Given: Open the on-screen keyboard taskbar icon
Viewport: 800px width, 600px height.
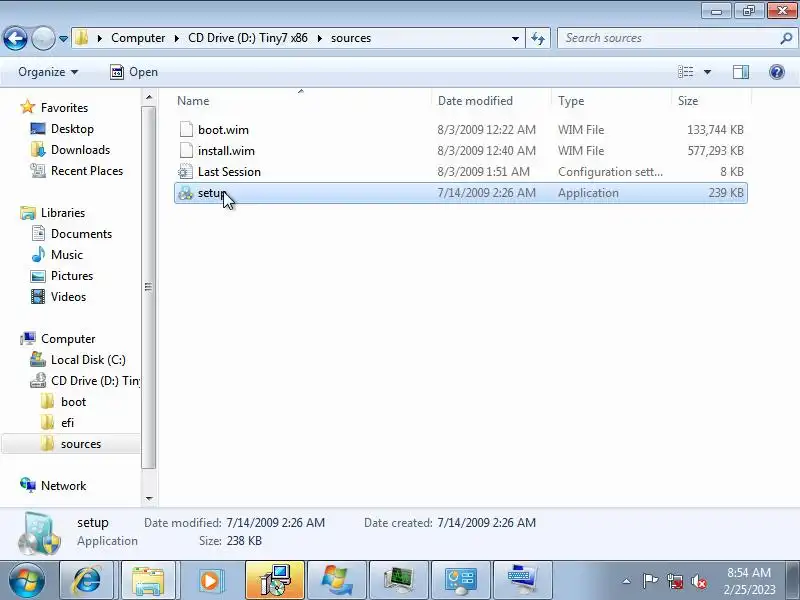Looking at the screenshot, I should [522, 581].
